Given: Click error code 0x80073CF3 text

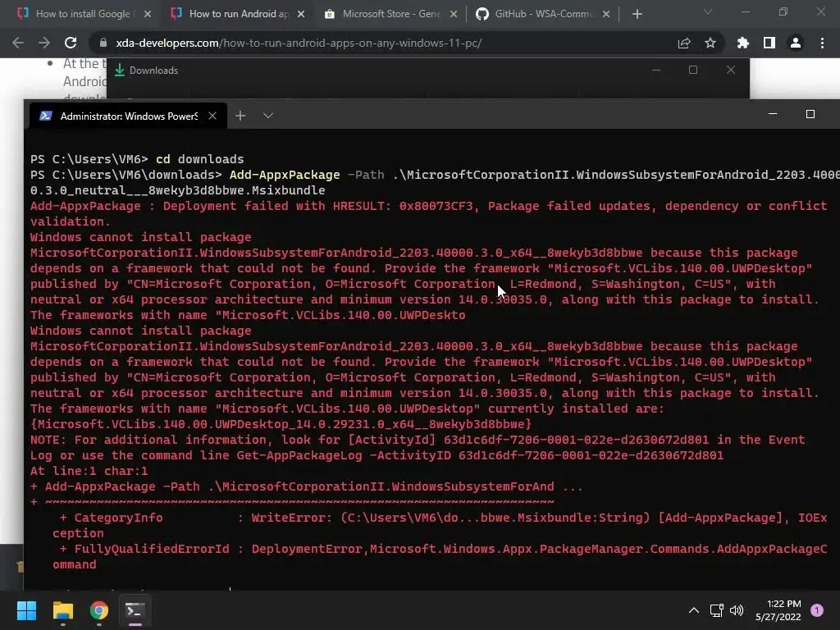Looking at the screenshot, I should [436, 206].
